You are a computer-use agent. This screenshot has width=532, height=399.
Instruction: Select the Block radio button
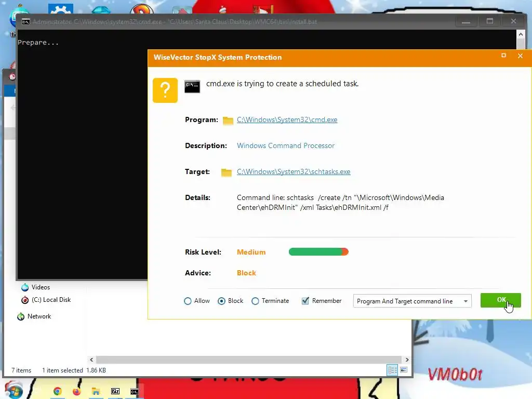pos(221,301)
